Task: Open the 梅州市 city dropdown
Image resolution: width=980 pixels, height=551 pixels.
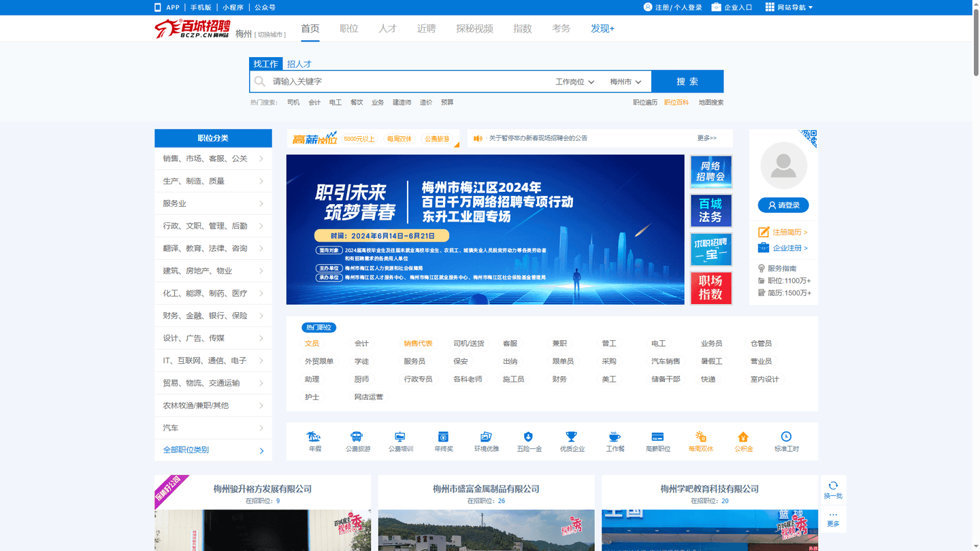Action: [x=625, y=82]
